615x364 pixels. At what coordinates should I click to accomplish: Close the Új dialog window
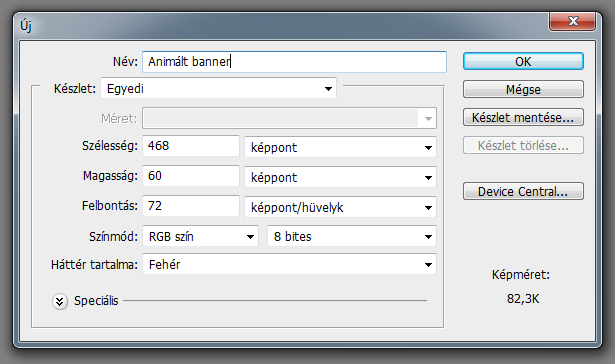[572, 21]
